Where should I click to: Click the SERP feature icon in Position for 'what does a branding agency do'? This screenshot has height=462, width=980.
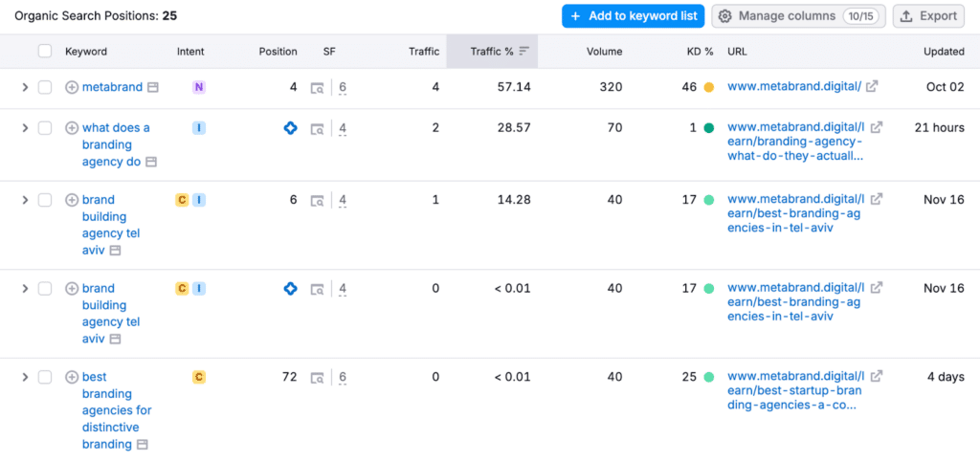point(291,127)
